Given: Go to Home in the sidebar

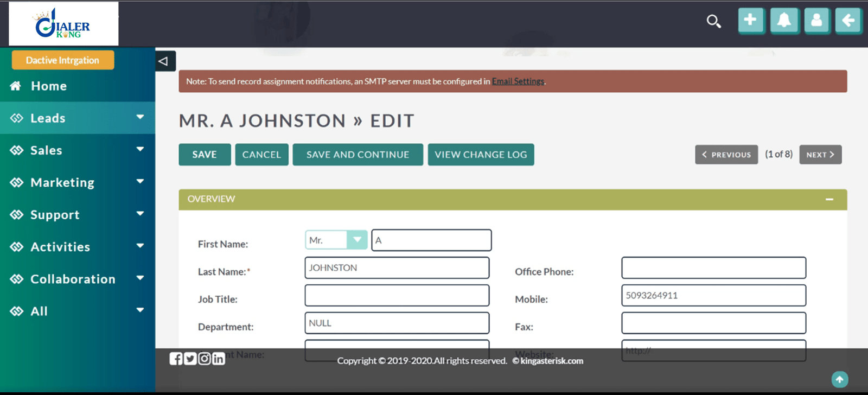Looking at the screenshot, I should [48, 86].
